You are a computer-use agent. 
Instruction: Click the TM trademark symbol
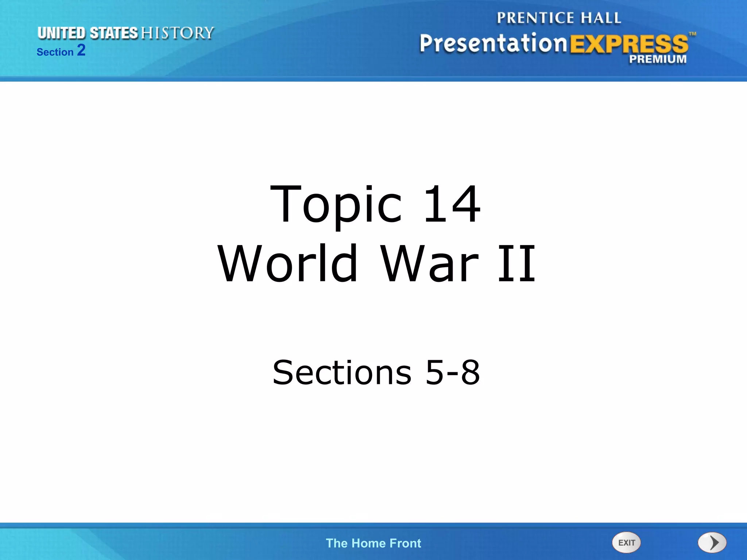point(692,34)
